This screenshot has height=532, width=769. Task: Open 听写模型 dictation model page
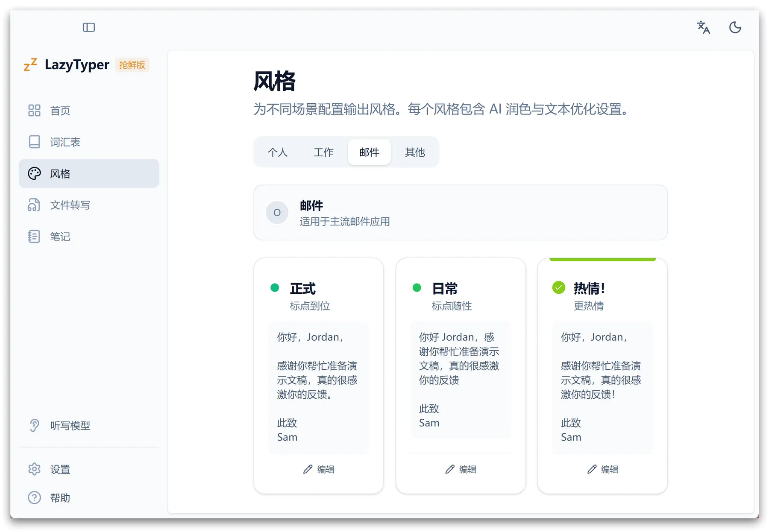(x=70, y=426)
